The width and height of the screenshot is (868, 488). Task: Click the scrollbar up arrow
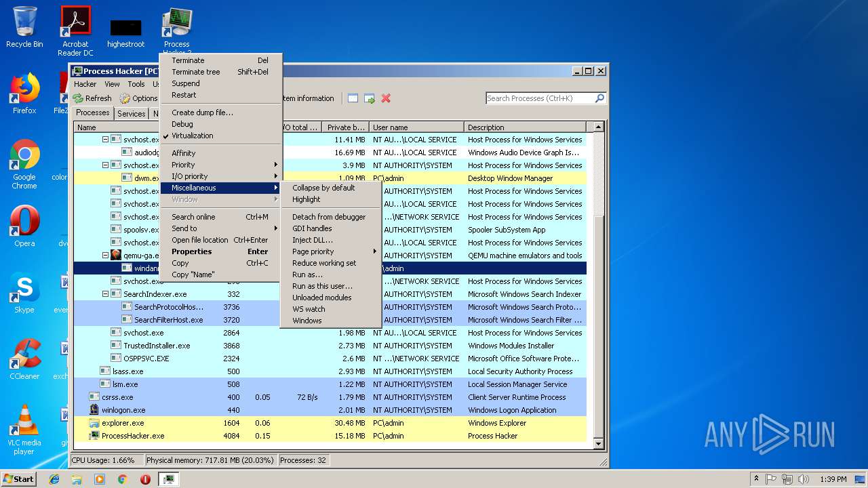point(598,127)
